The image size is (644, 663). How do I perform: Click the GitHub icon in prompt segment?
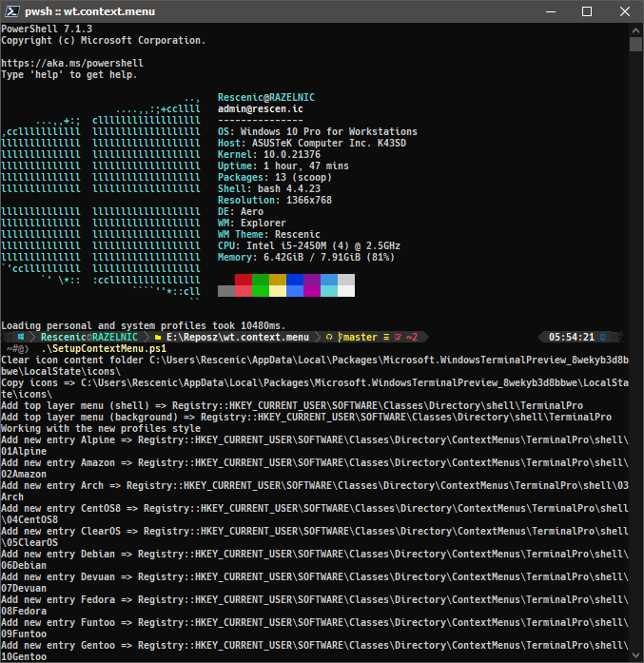click(x=329, y=337)
